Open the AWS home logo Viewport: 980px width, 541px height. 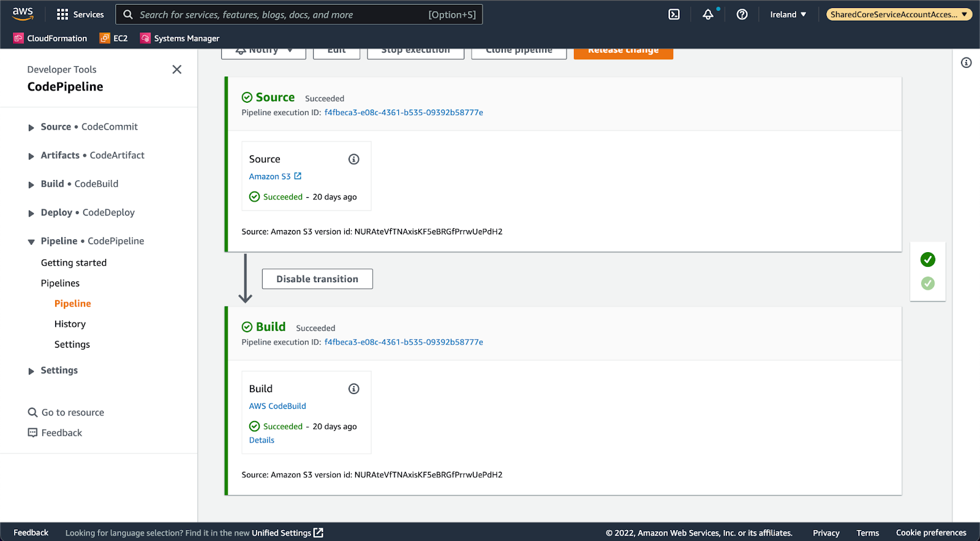pos(23,14)
